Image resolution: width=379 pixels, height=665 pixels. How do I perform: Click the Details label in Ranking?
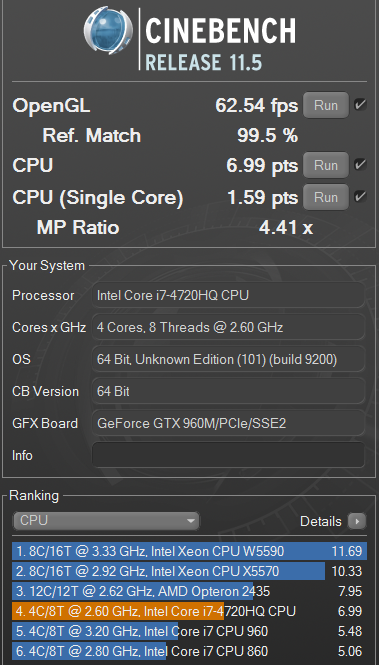click(320, 521)
